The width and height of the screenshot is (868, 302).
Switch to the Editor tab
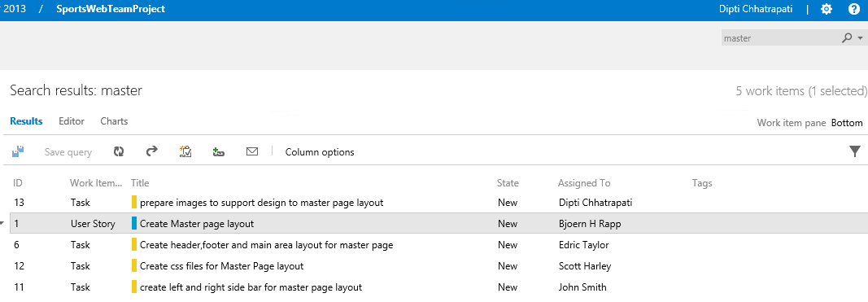(72, 120)
